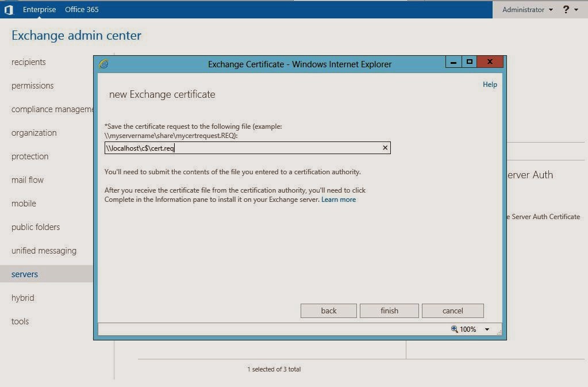Click the zoom magnifier icon in status bar

tap(454, 329)
